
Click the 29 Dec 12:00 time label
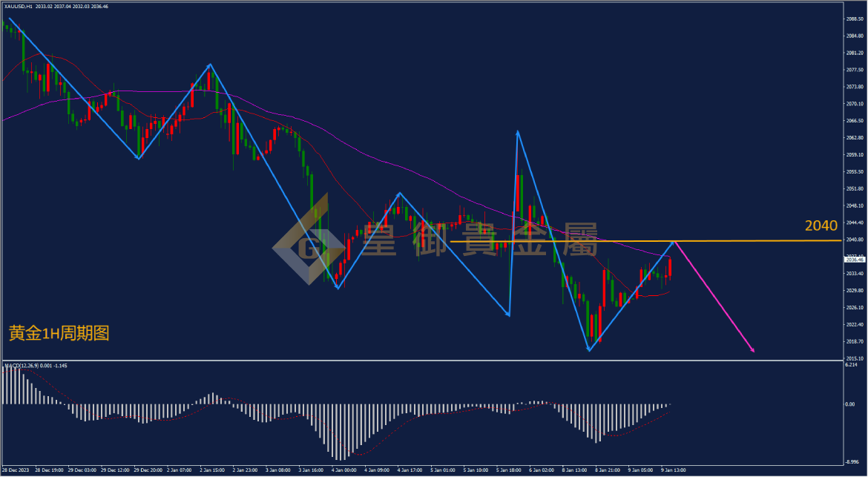pyautogui.click(x=114, y=470)
